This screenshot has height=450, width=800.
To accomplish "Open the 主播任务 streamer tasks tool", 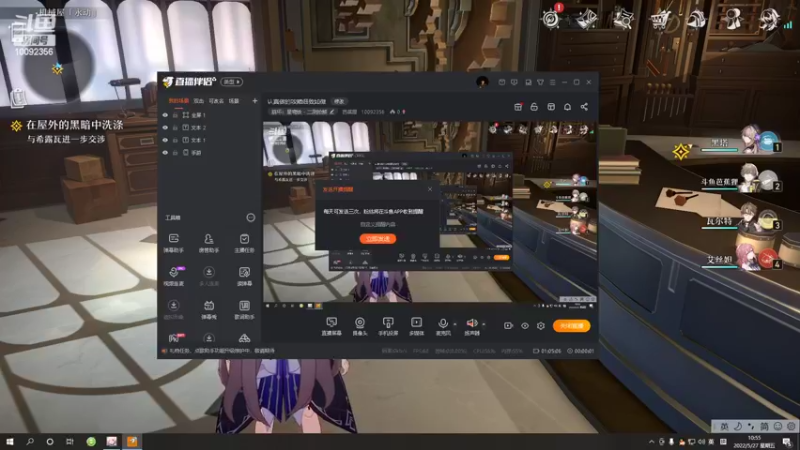I will 244,243.
